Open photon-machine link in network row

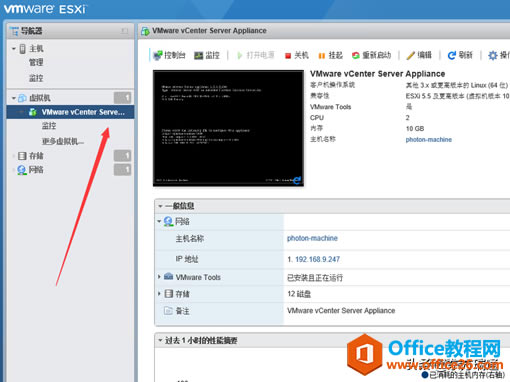tap(312, 238)
